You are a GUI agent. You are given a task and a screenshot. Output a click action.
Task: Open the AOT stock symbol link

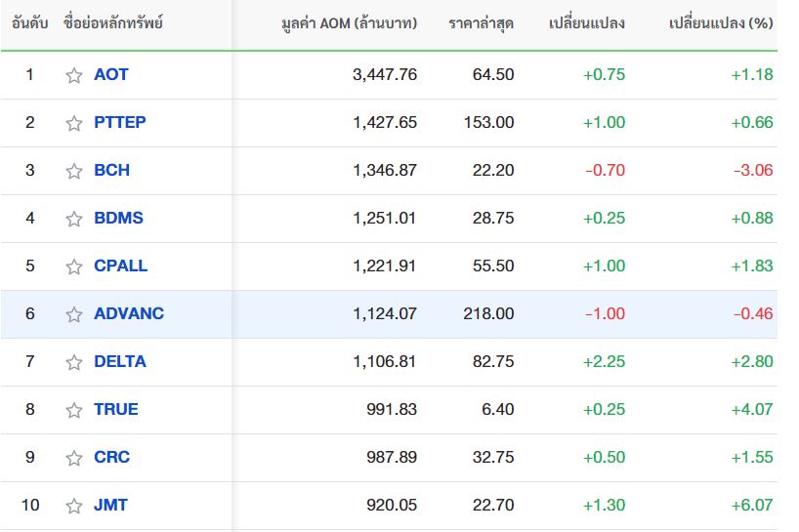click(x=110, y=74)
